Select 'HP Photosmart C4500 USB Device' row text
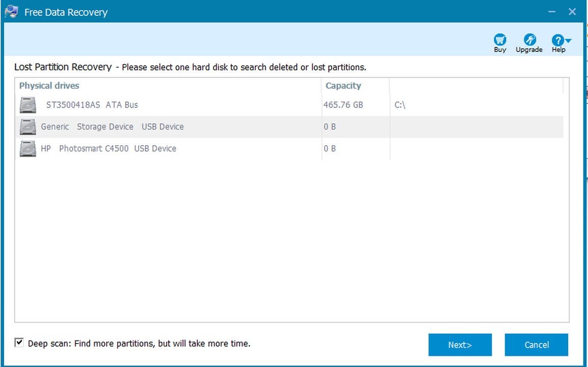The image size is (588, 367). [x=109, y=149]
